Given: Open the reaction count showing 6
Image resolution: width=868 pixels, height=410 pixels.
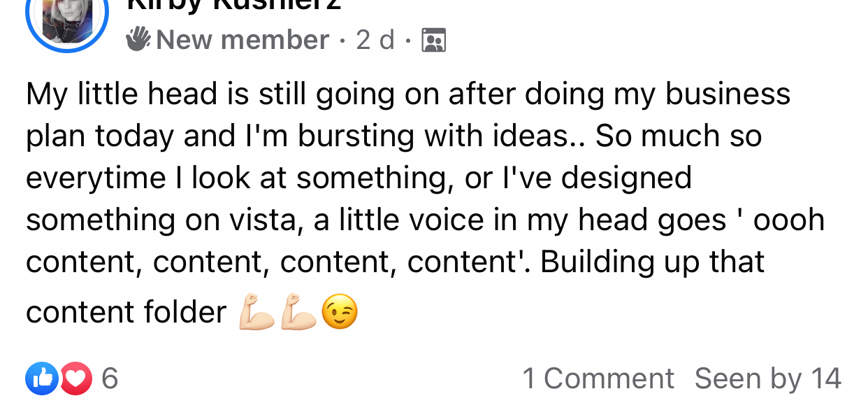Looking at the screenshot, I should point(110,379).
